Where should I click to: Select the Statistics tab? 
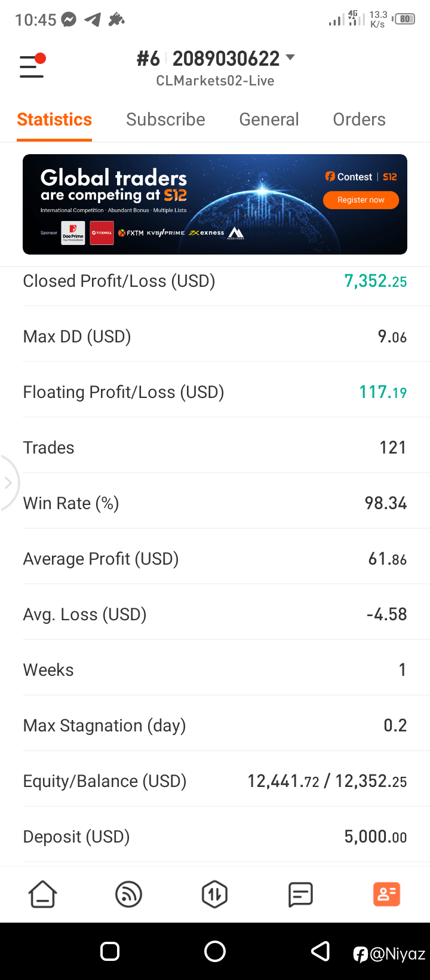tap(54, 120)
